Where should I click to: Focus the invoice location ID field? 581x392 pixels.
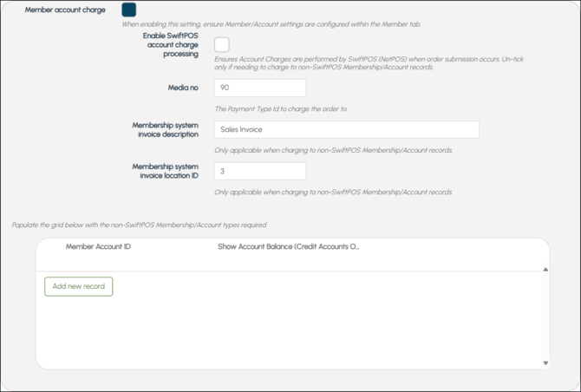259,171
